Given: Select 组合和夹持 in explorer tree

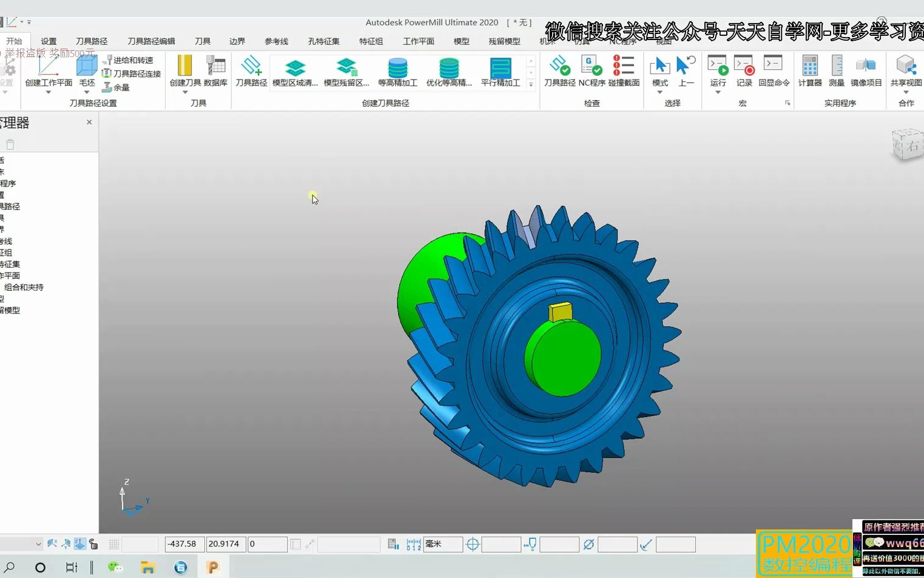Looking at the screenshot, I should tap(24, 287).
